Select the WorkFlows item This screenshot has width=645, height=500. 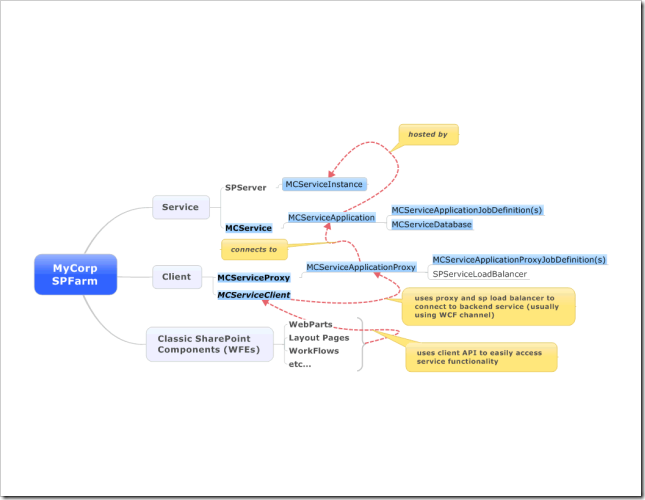(x=314, y=351)
